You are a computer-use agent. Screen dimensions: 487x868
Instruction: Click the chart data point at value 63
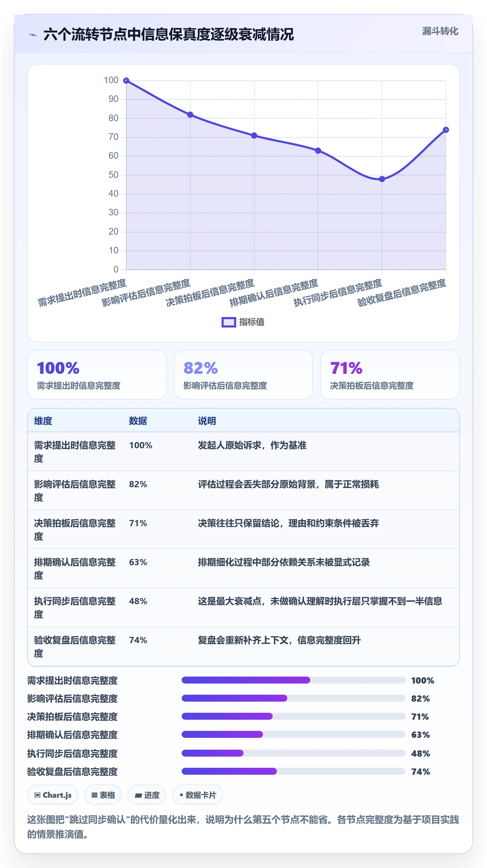point(318,151)
